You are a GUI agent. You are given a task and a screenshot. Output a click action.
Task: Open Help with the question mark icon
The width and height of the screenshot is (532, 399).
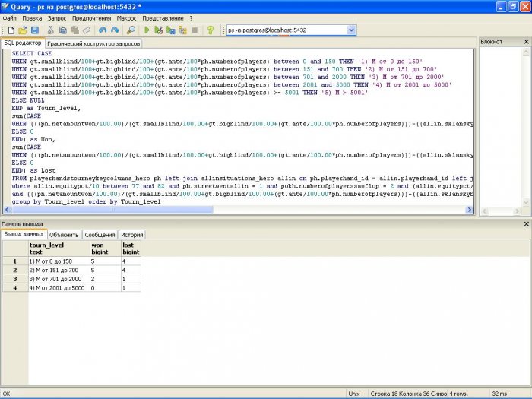click(x=210, y=30)
